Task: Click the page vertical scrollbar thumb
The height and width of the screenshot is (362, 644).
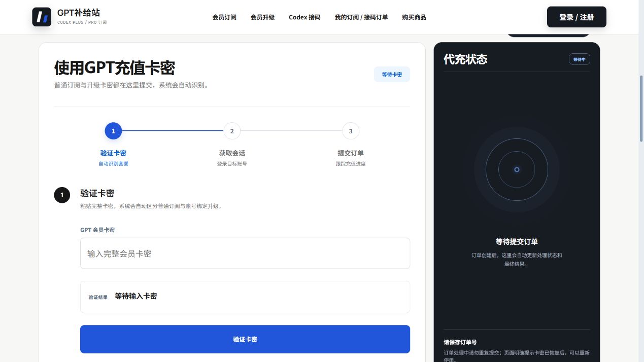Action: (641, 109)
